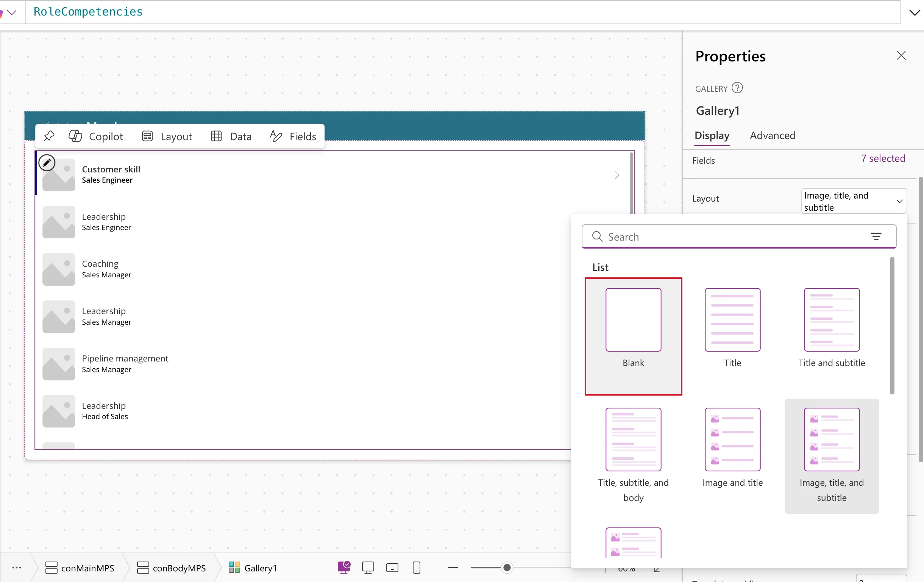Open Layout from the gallery toolbar
The image size is (924, 582).
[167, 136]
